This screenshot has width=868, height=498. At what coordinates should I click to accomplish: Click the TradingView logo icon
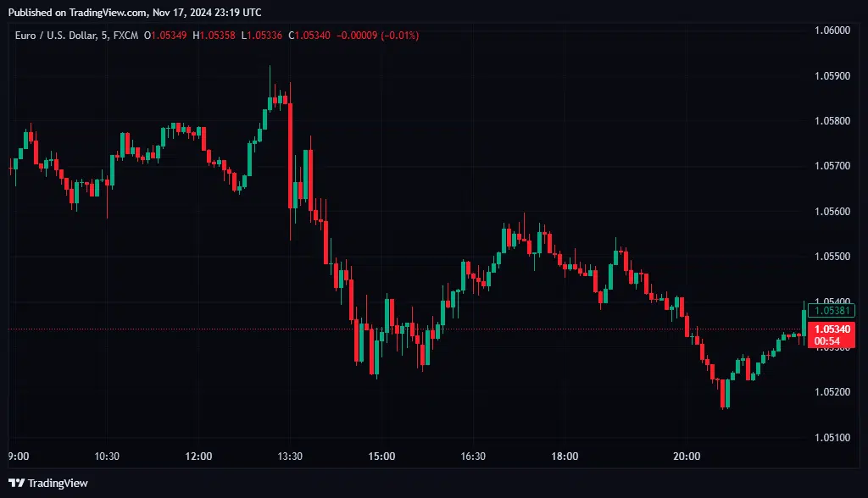(x=16, y=483)
